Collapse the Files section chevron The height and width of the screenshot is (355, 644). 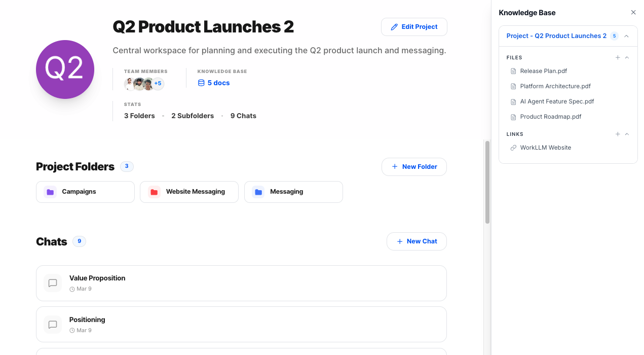coord(627,58)
